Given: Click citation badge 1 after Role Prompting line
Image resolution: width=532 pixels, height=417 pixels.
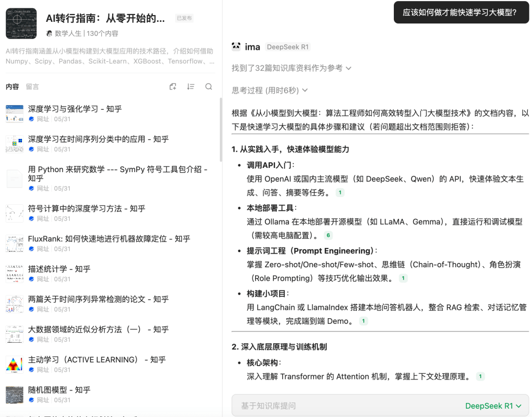Looking at the screenshot, I should (x=403, y=278).
